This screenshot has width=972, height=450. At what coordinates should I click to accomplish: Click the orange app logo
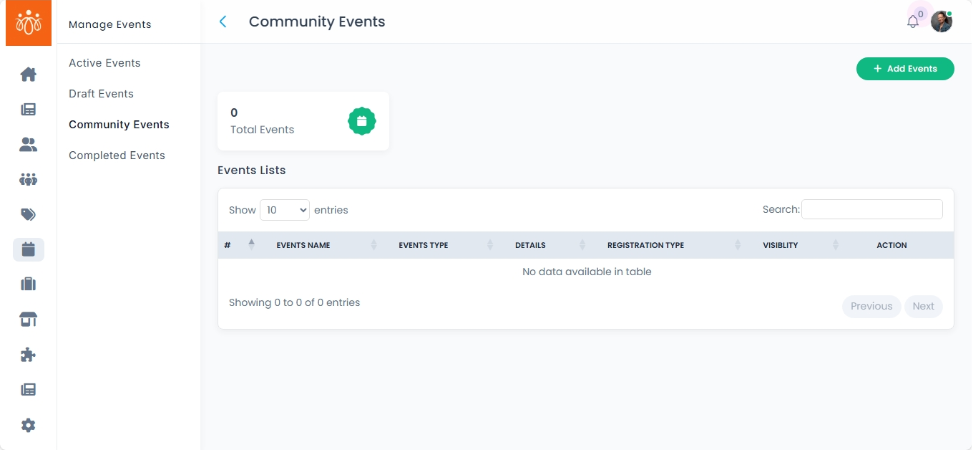(28, 23)
